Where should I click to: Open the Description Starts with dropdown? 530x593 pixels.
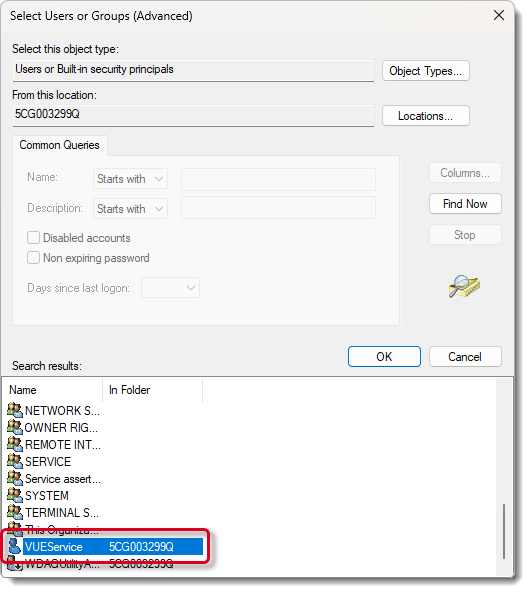[x=131, y=209]
